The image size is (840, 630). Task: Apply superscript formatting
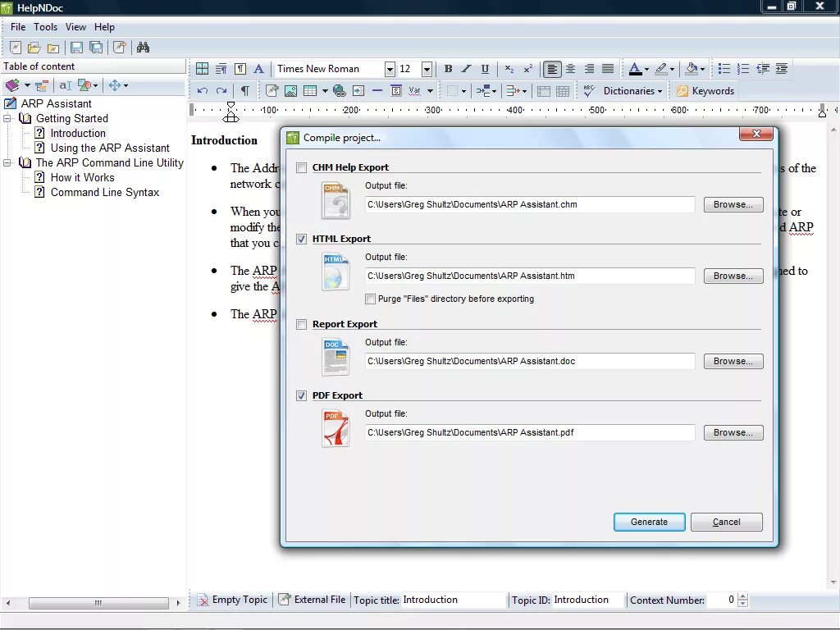pos(528,69)
